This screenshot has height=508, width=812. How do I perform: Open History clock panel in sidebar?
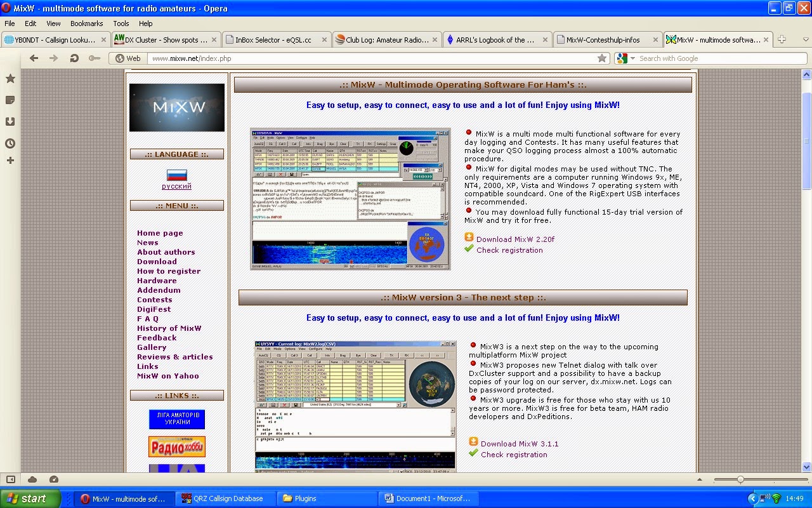pos(10,143)
